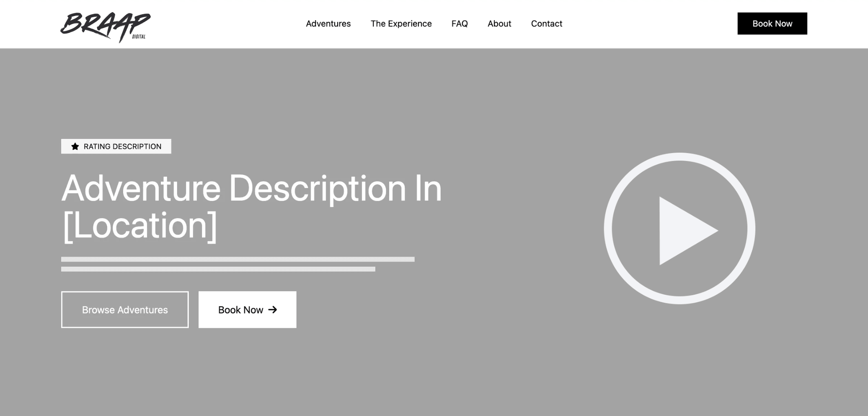Play the hero video
The width and height of the screenshot is (868, 416).
click(679, 229)
